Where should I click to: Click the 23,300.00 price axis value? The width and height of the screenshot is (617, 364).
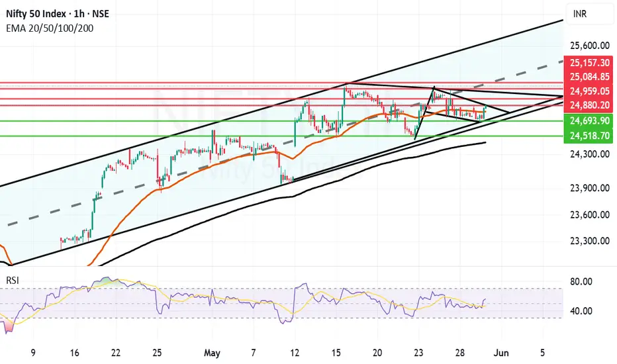pyautogui.click(x=589, y=241)
